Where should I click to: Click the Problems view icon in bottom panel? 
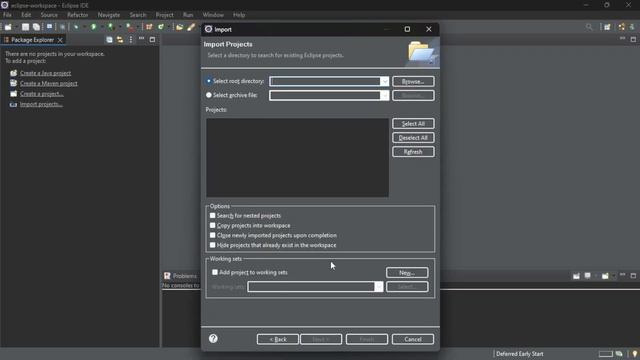(167, 276)
